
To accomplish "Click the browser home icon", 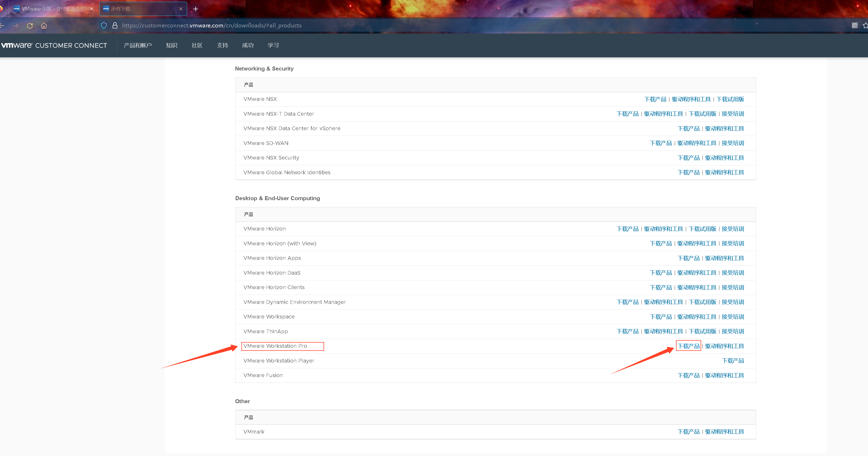I will click(44, 26).
